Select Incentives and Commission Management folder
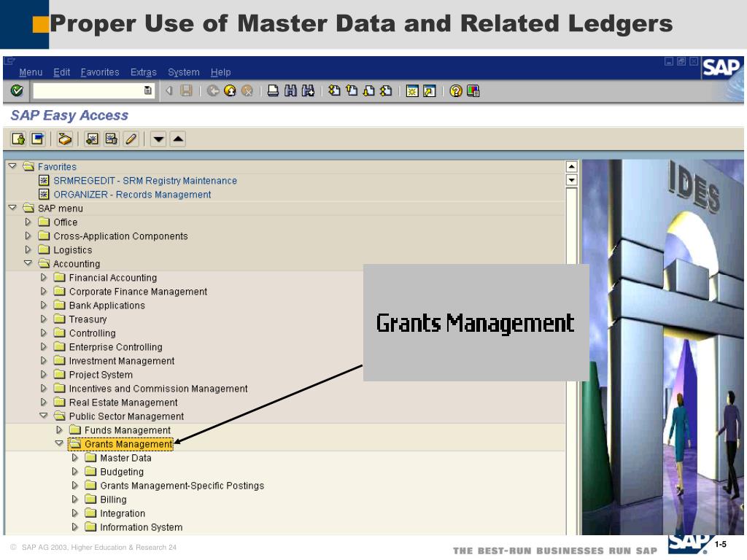This screenshot has height=560, width=747. (158, 389)
